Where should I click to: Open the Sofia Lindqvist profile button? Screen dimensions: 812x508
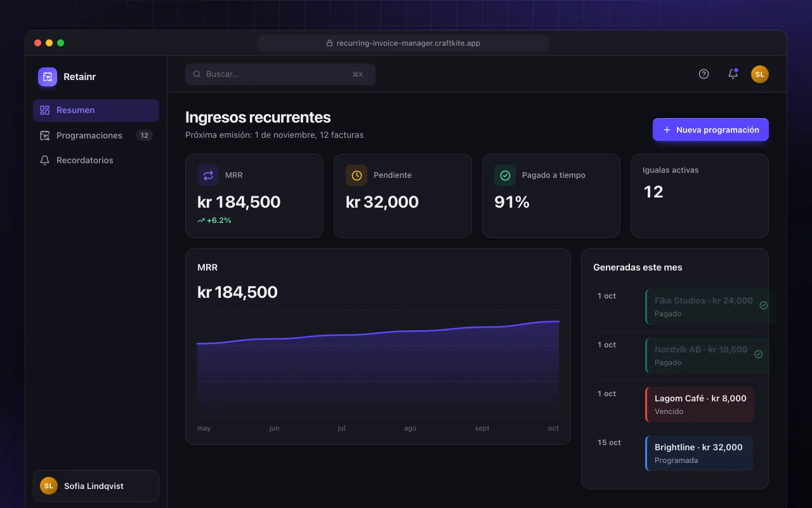96,486
